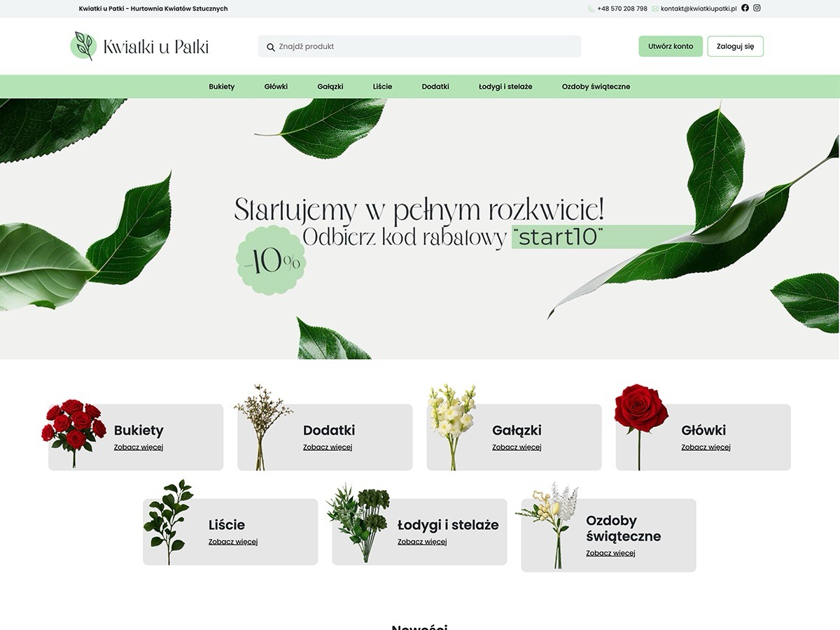Screen dimensions: 840x630
Task: Click the kontakt@kwiatkiupatki.pl email link
Action: click(699, 8)
